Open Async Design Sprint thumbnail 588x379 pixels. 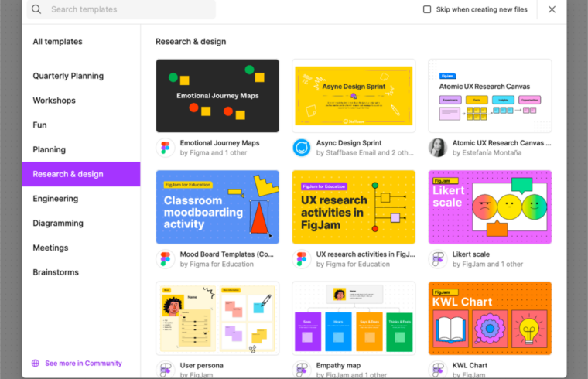354,96
